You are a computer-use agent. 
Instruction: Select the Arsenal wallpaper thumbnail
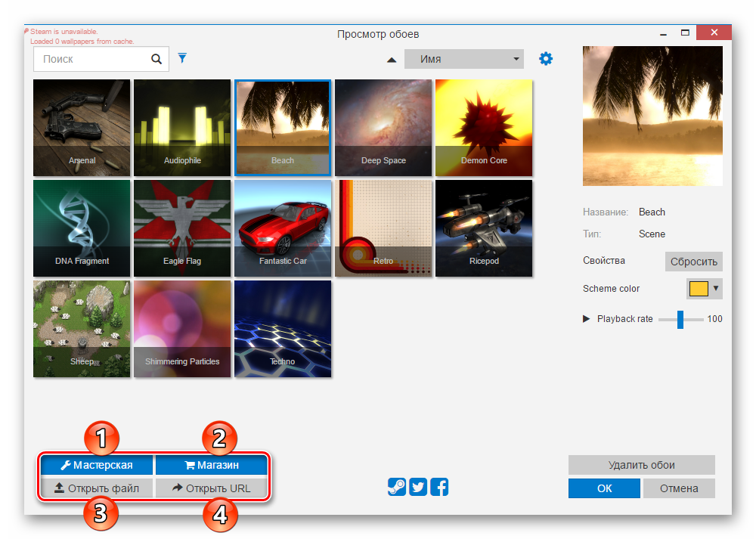[x=82, y=128]
